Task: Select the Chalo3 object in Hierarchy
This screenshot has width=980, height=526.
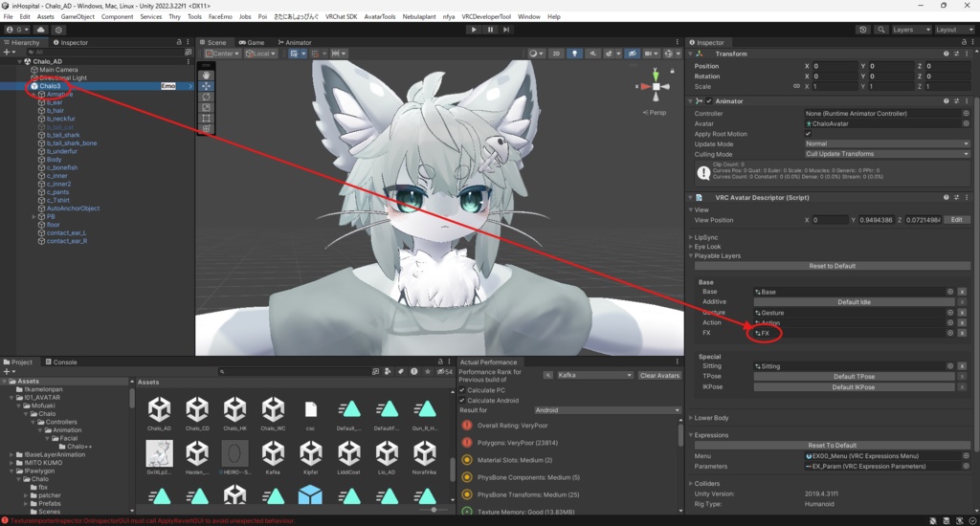Action: (x=50, y=86)
